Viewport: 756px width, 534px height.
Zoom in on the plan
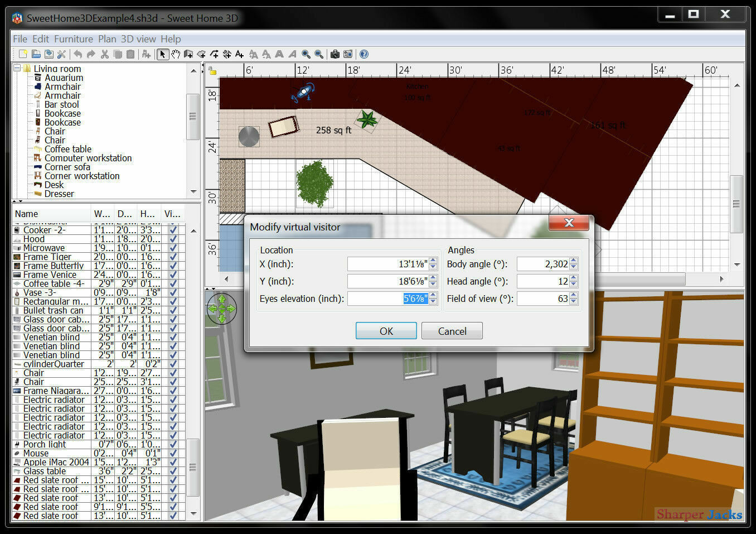[x=306, y=54]
